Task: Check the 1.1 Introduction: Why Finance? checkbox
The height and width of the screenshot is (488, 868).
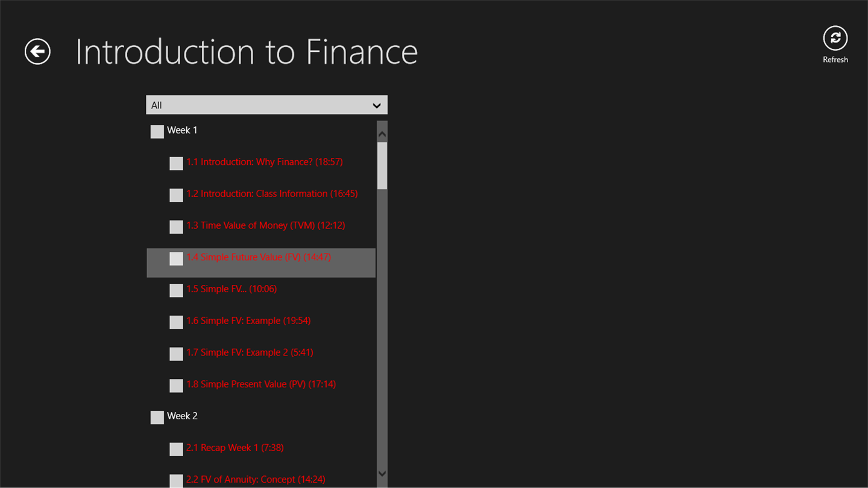Action: coord(176,163)
